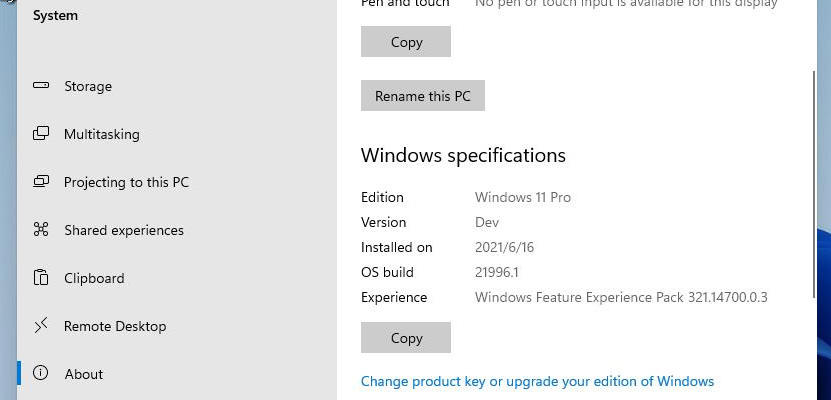Click the OS build value 21996.1
This screenshot has height=400, width=831.
(x=497, y=272)
